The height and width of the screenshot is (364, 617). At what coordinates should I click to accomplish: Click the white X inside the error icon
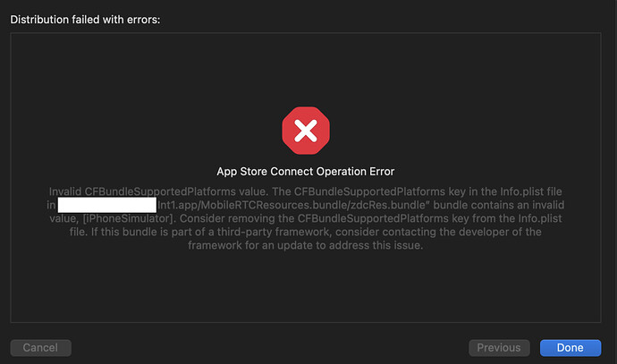(x=306, y=131)
